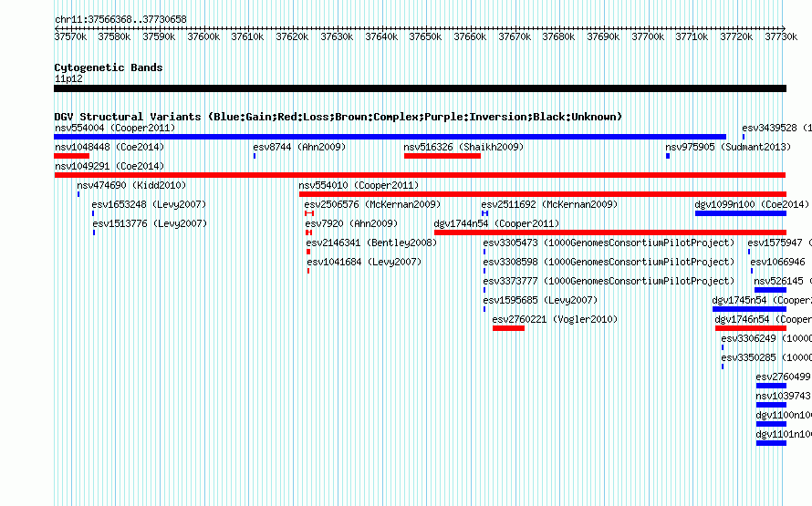The width and height of the screenshot is (812, 506).
Task: Open variant esv1653248 (Levy2007) label
Action: [149, 204]
